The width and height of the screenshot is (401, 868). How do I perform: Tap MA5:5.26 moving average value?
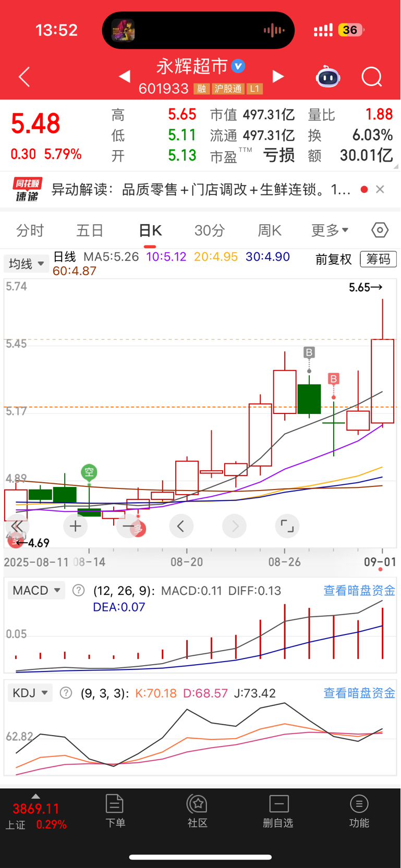pyautogui.click(x=111, y=257)
